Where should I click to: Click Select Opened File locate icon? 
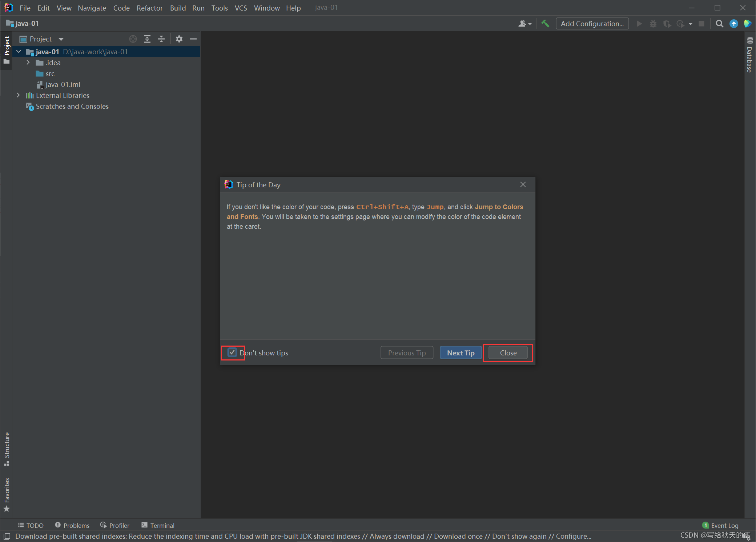tap(133, 39)
